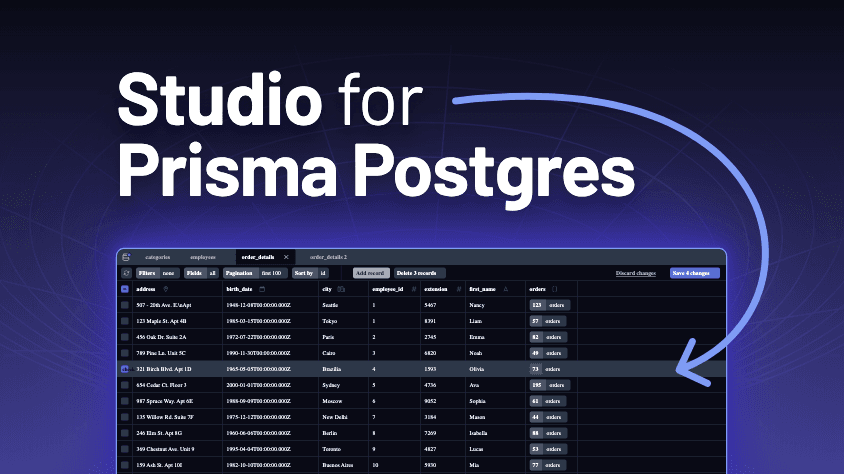
Task: Click the Save 4 changes button
Action: (694, 273)
